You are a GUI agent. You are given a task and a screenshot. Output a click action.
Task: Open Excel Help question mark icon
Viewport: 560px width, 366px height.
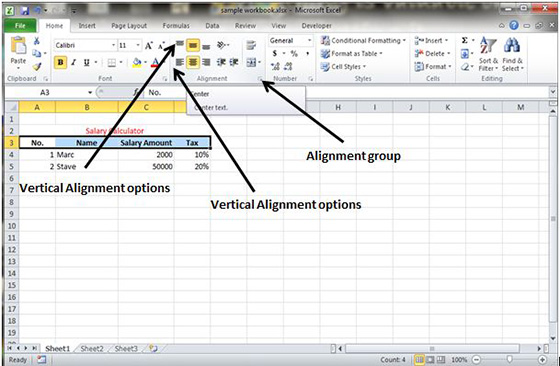coord(514,25)
